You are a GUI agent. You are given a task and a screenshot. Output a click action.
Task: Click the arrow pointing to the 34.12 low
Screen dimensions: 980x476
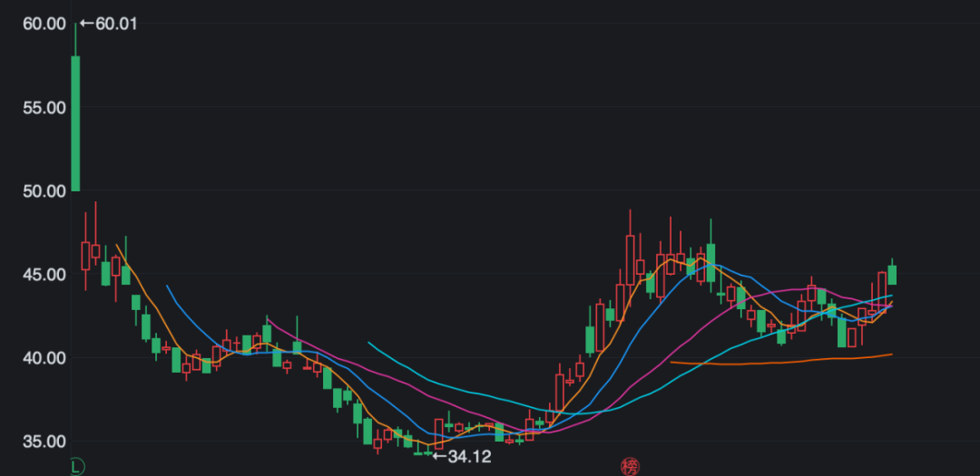click(x=439, y=457)
